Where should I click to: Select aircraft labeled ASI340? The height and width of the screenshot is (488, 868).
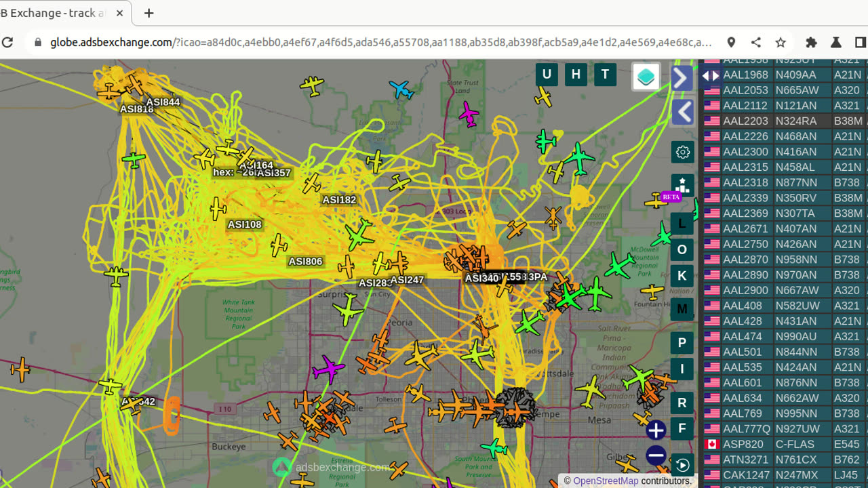coord(481,278)
